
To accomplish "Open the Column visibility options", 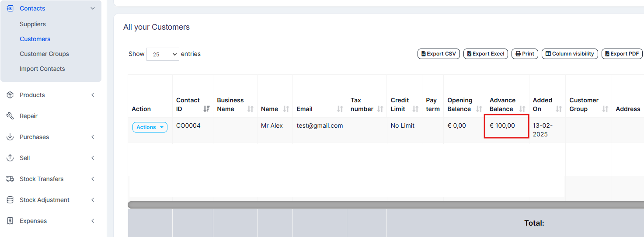I will pyautogui.click(x=569, y=54).
